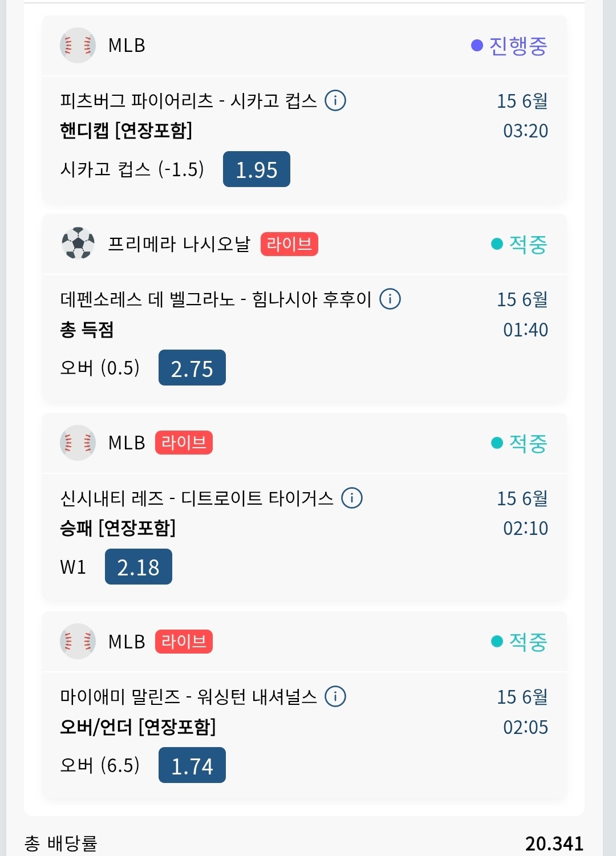Tap info icon for Pittsburgh–Chicago Cubs match

click(335, 100)
